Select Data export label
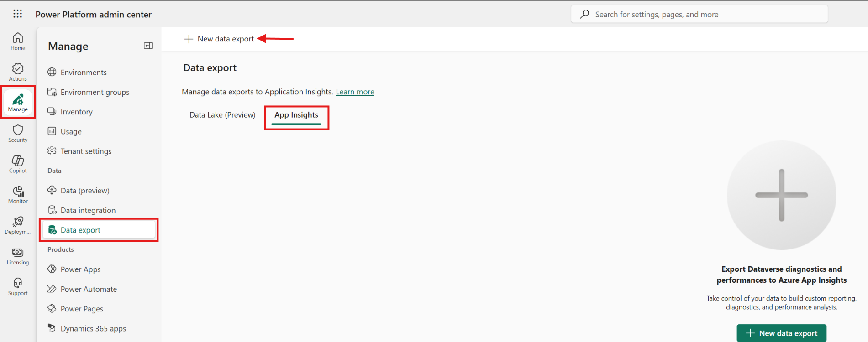The height and width of the screenshot is (342, 868). [x=80, y=230]
